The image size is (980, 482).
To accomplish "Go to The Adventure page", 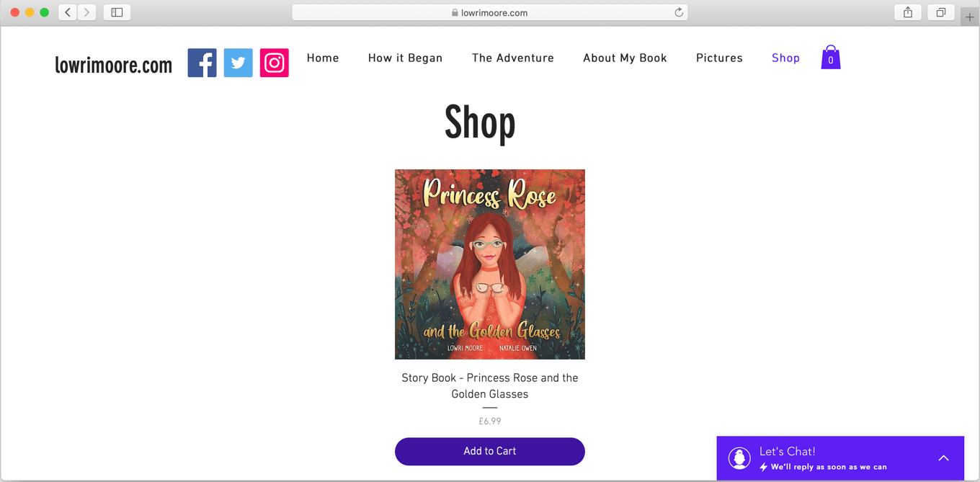I will 513,58.
